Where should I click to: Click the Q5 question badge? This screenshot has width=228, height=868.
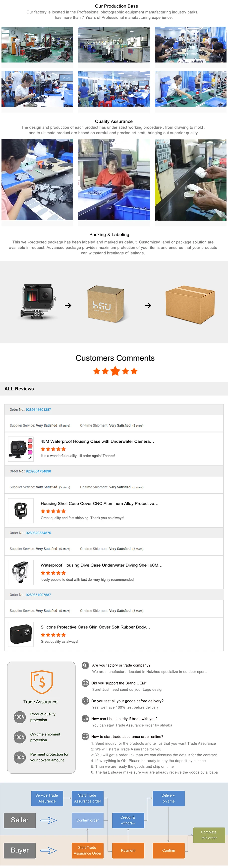pos(86,736)
